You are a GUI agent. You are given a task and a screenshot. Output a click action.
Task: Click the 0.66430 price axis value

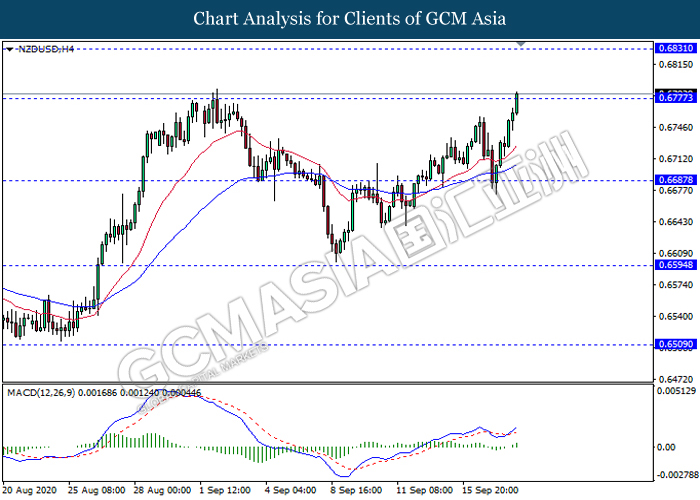[676, 222]
